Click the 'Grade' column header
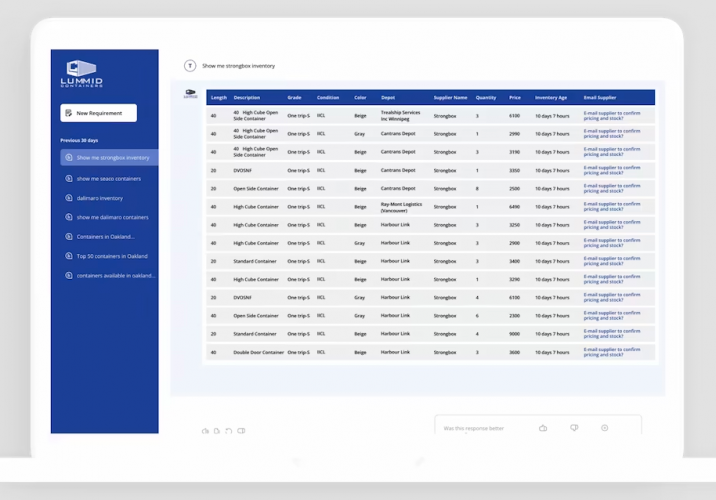 [295, 98]
